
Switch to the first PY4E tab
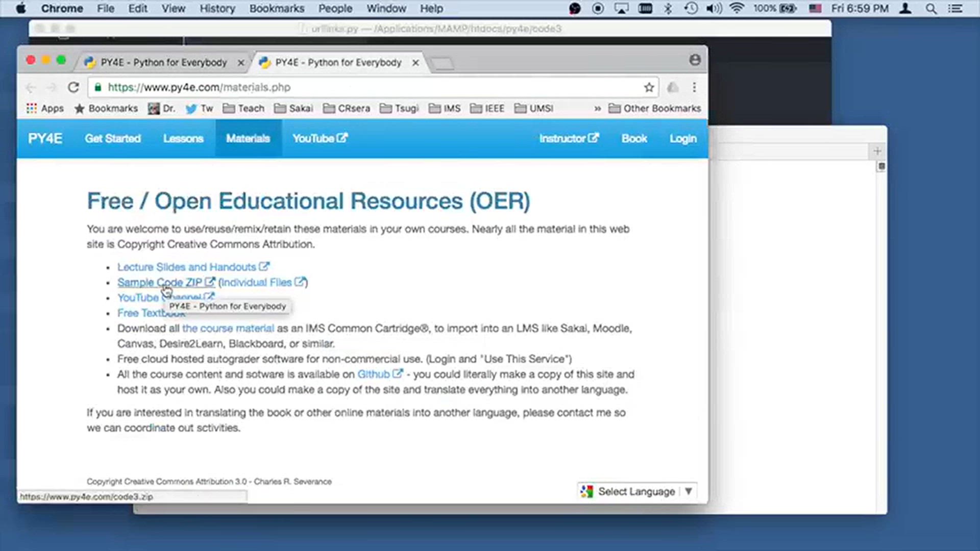click(163, 62)
